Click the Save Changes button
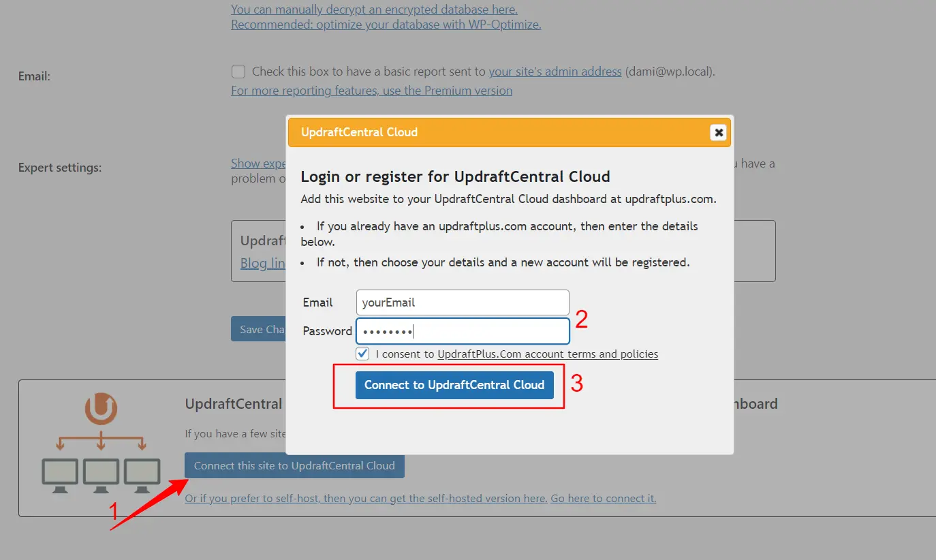This screenshot has width=936, height=560. point(259,329)
